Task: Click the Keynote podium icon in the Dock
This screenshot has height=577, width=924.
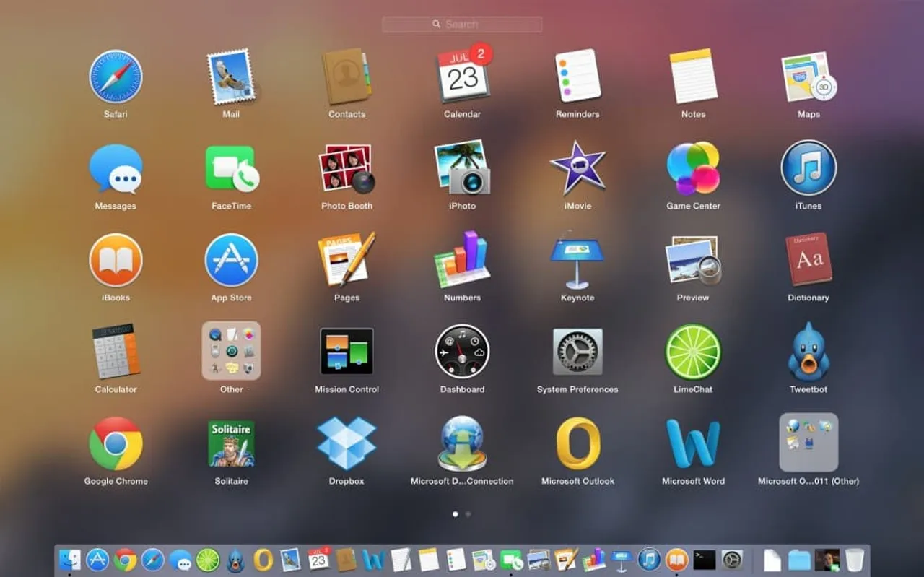Action: click(x=622, y=560)
